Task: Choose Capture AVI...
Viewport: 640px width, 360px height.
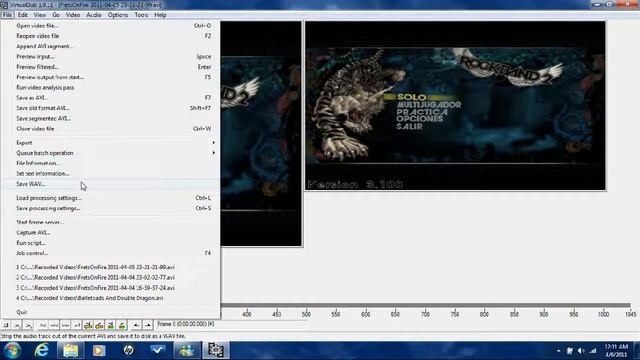Action: point(110,232)
